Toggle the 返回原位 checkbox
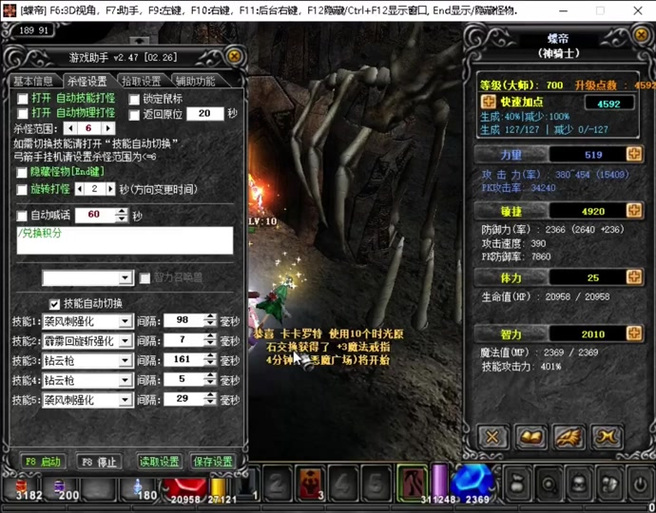 134,115
